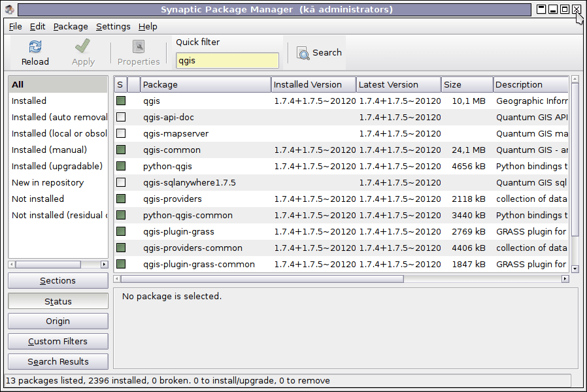Click the Apply checkmark icon
The image size is (587, 392).
[x=83, y=46]
